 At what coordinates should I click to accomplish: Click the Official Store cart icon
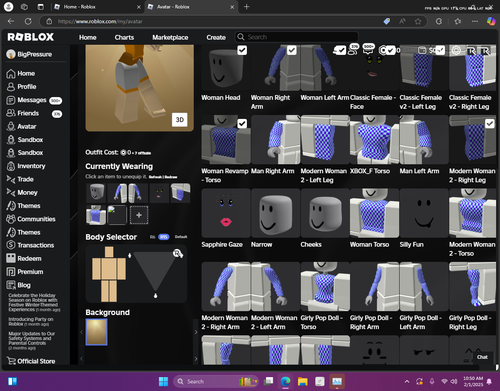pyautogui.click(x=11, y=361)
